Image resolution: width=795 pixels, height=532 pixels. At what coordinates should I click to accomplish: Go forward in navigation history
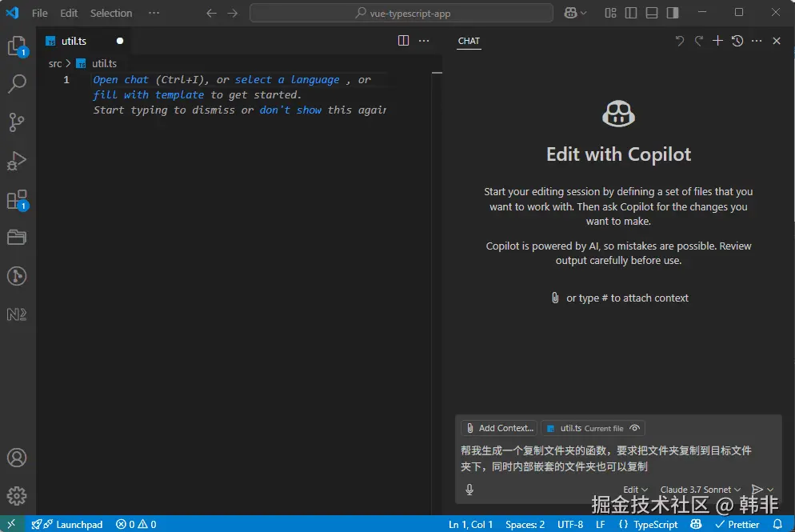232,13
